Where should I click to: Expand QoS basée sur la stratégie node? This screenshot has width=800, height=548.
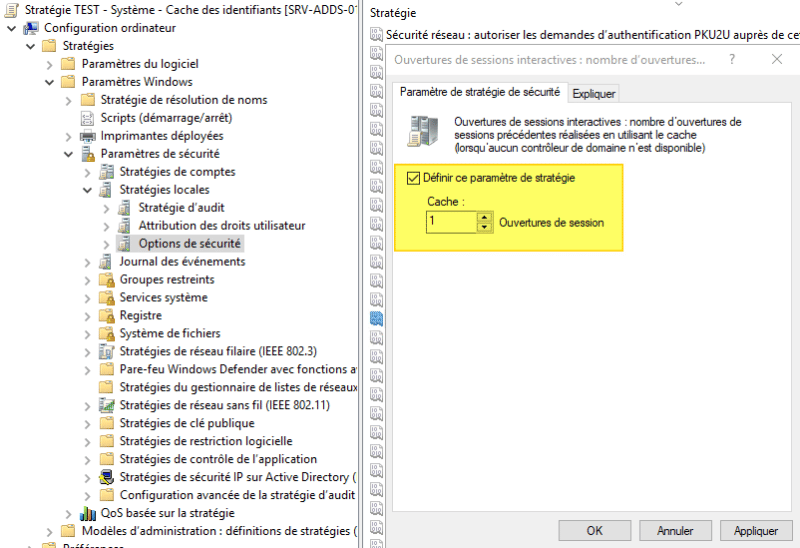(x=68, y=514)
